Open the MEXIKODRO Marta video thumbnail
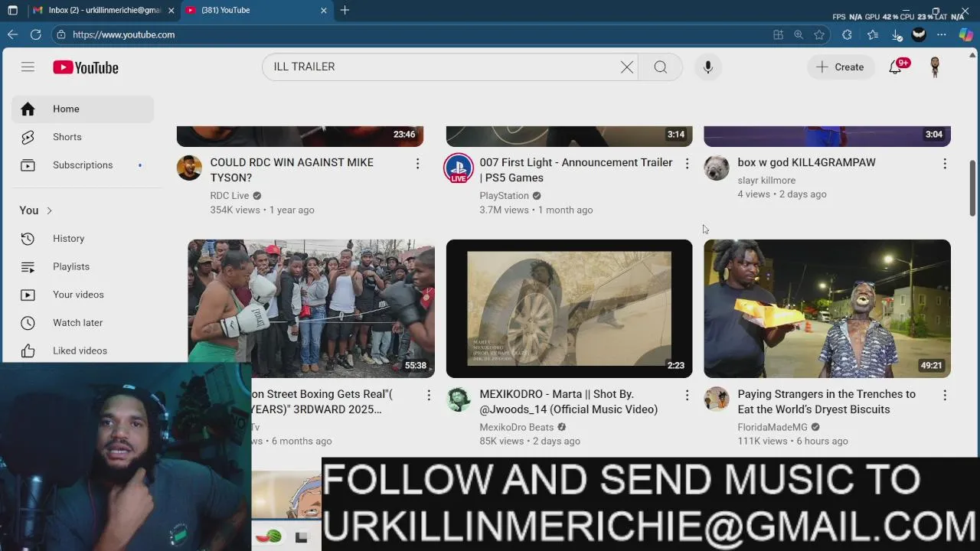Viewport: 980px width, 551px height. [569, 308]
